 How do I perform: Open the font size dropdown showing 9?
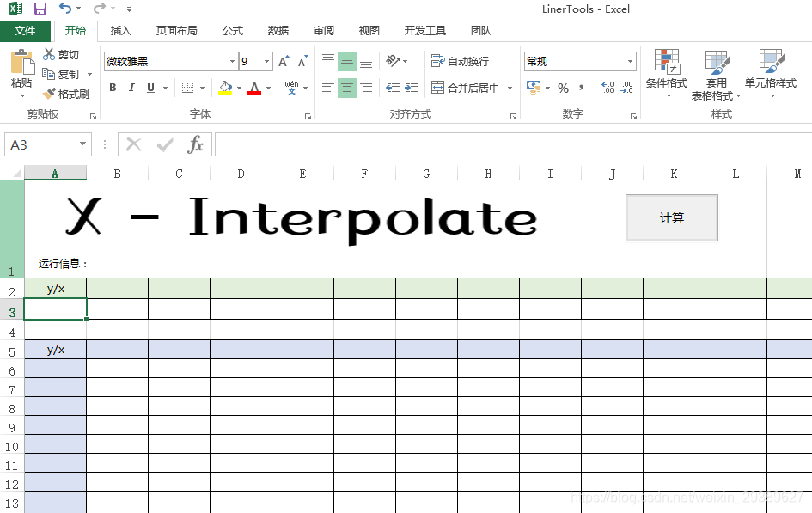pos(266,62)
